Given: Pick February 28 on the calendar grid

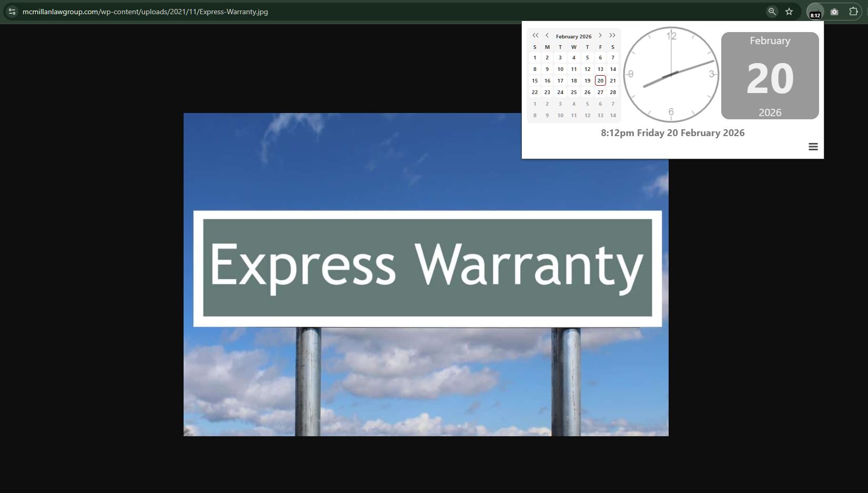Looking at the screenshot, I should pyautogui.click(x=613, y=92).
